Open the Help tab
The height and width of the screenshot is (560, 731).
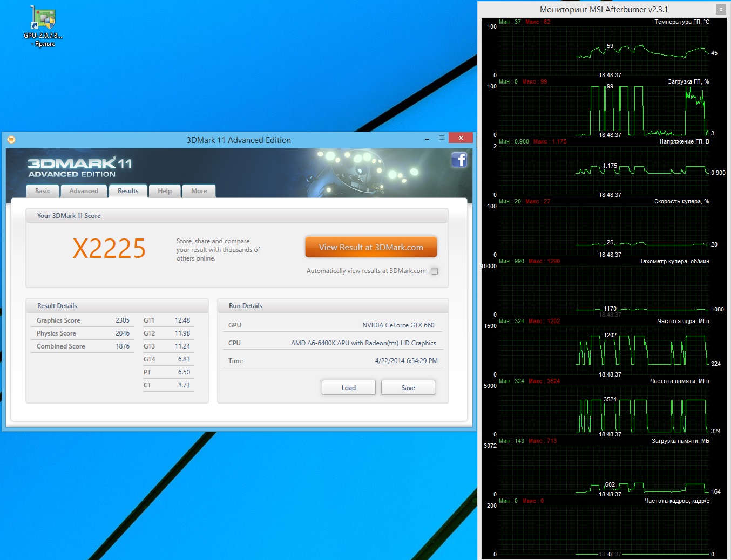(165, 191)
